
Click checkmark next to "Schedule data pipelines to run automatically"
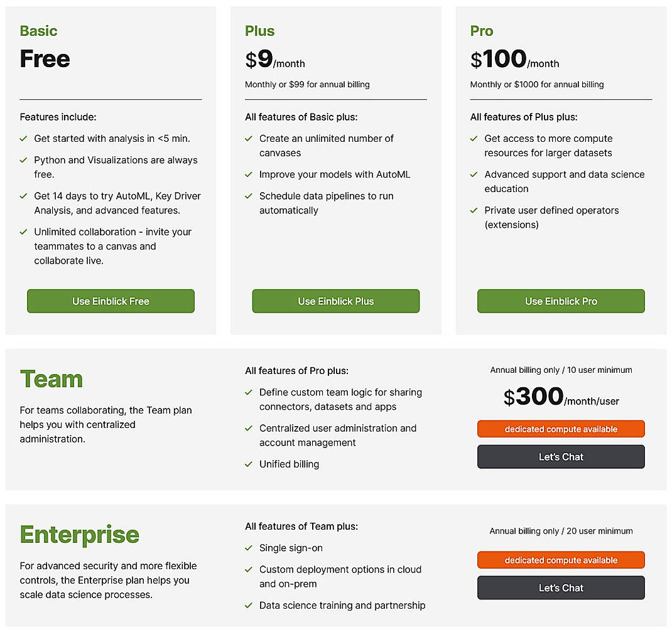tap(247, 196)
